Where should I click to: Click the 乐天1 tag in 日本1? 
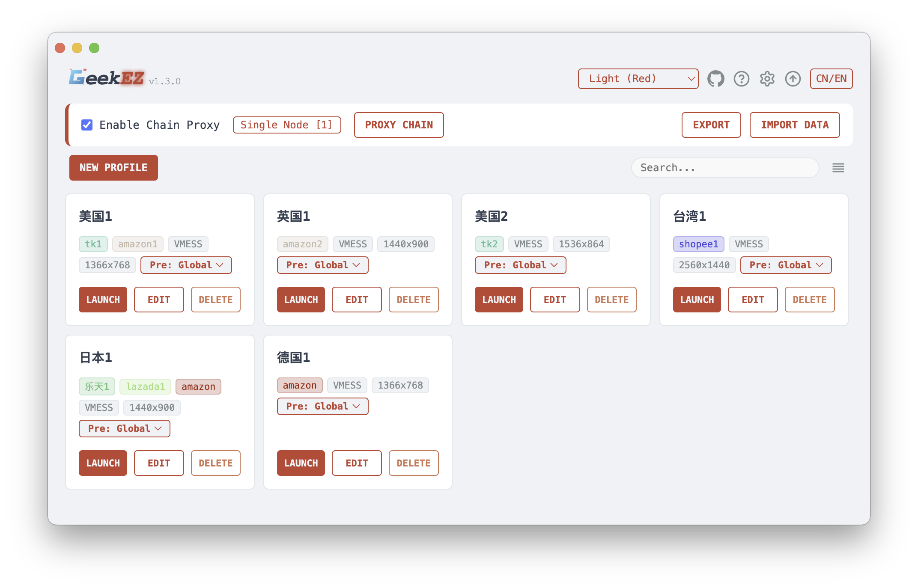pyautogui.click(x=97, y=386)
